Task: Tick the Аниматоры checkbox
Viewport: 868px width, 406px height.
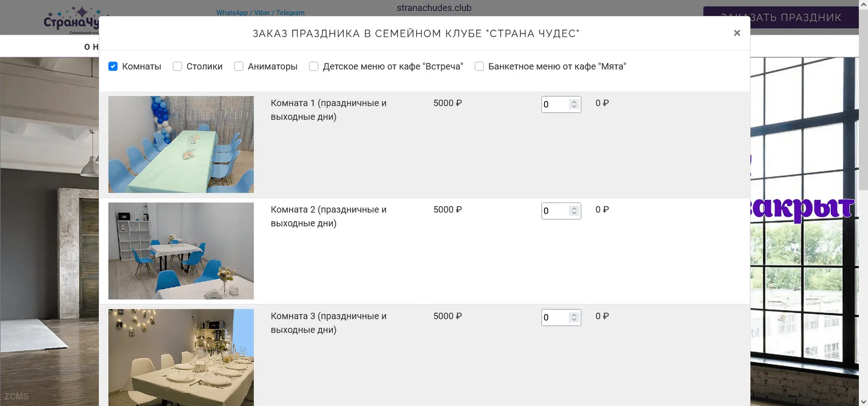Action: (x=239, y=66)
